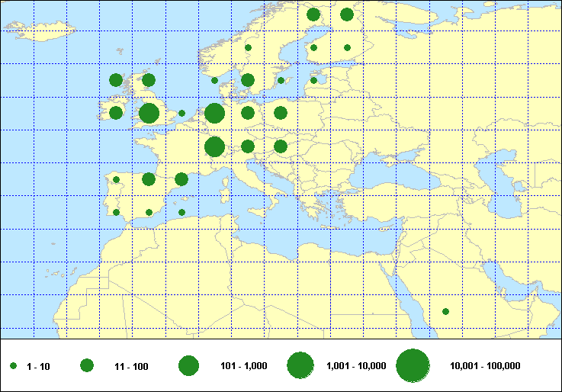562x392 pixels.
Task: Click the small dot in the Balearic Sea
Action: point(181,212)
